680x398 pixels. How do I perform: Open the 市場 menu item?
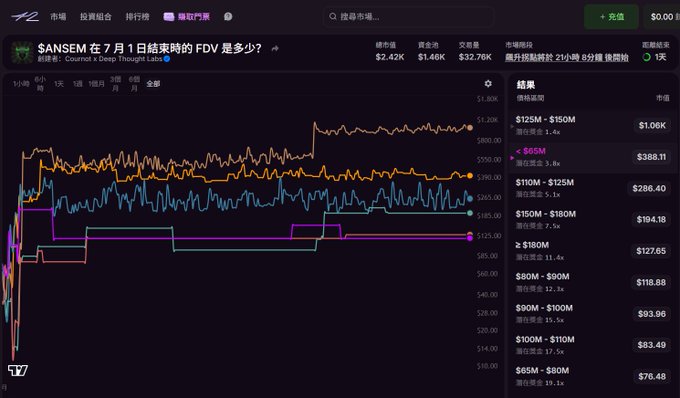click(58, 16)
